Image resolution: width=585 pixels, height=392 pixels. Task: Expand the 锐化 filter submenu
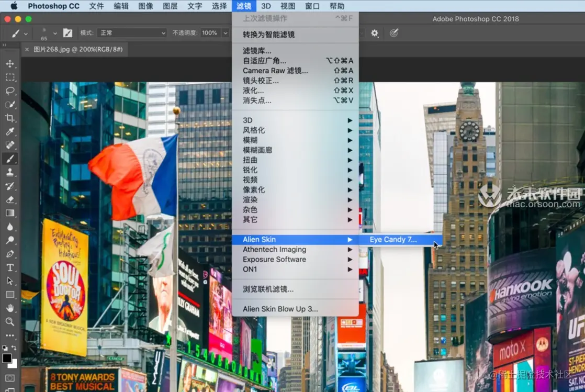coord(295,170)
